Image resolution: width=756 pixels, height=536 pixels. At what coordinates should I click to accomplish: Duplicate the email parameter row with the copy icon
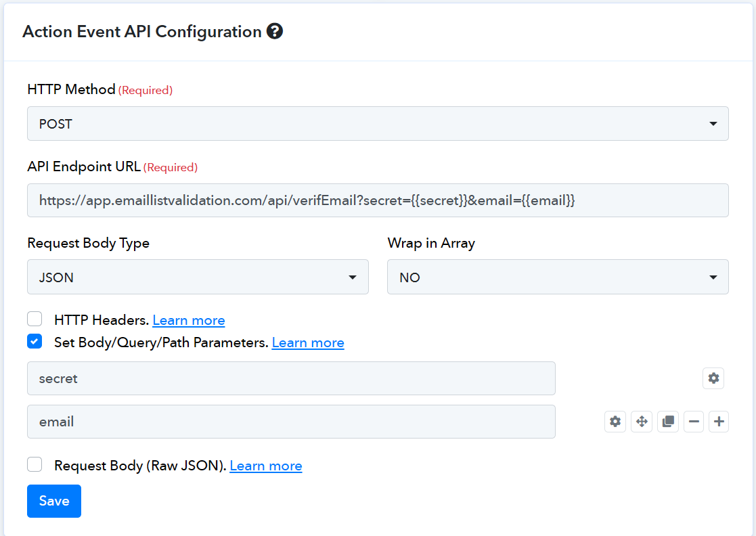pyautogui.click(x=668, y=422)
